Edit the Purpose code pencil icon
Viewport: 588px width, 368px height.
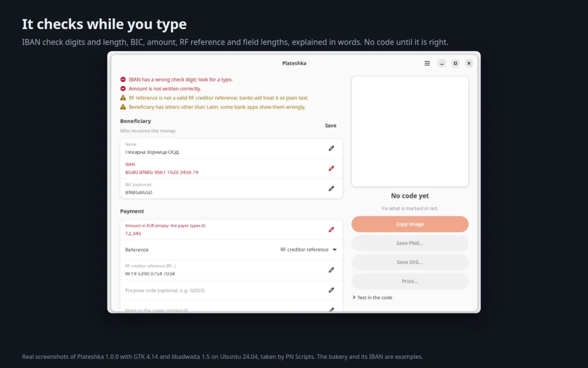click(x=331, y=290)
